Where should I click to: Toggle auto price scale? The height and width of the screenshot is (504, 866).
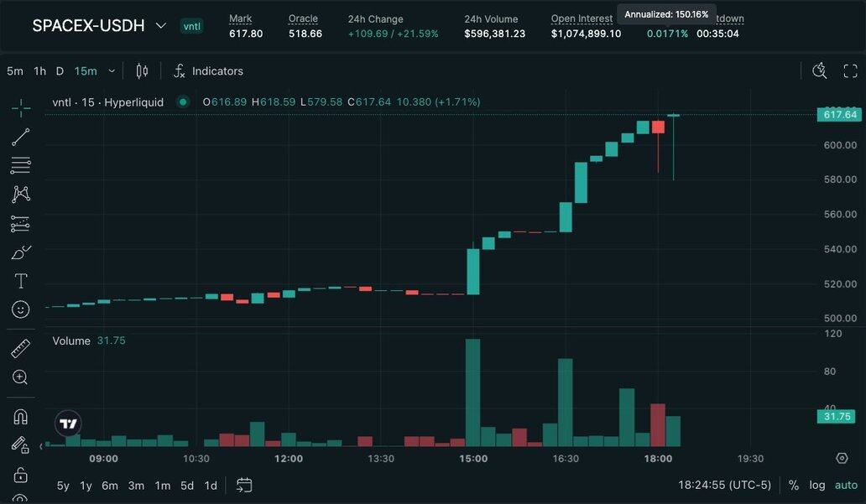point(846,485)
